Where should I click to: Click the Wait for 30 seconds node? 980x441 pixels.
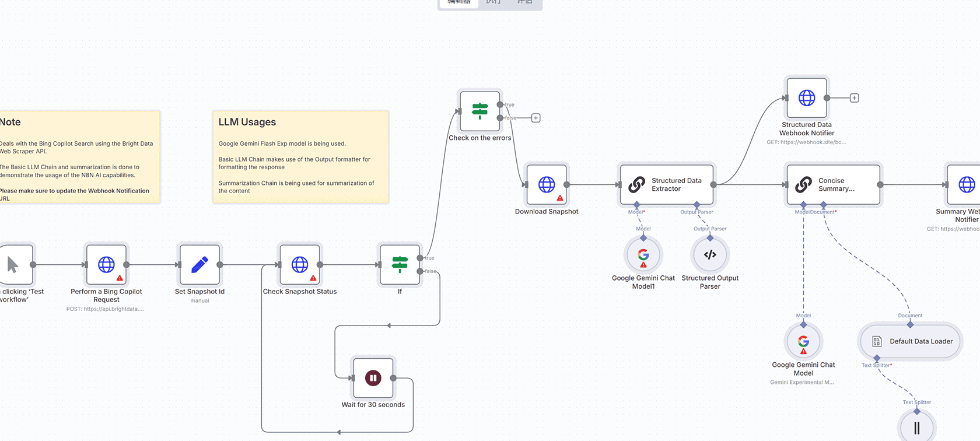pyautogui.click(x=373, y=378)
